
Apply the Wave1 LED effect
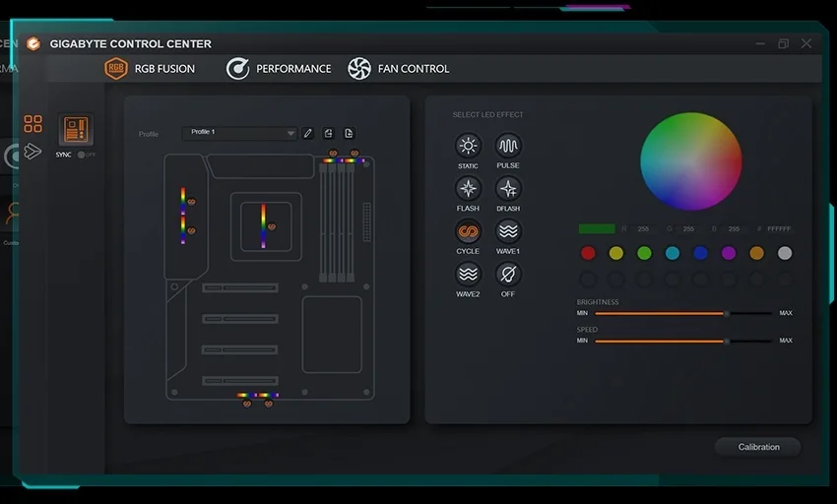pos(507,232)
